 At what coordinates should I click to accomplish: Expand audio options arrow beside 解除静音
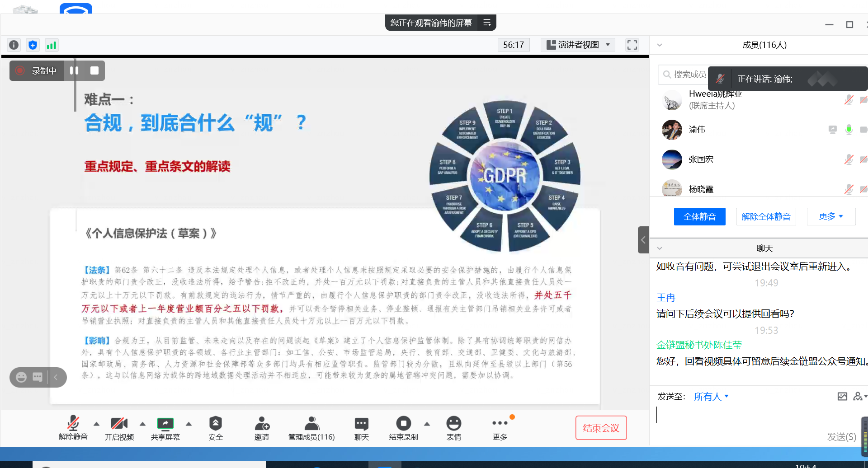pos(96,424)
